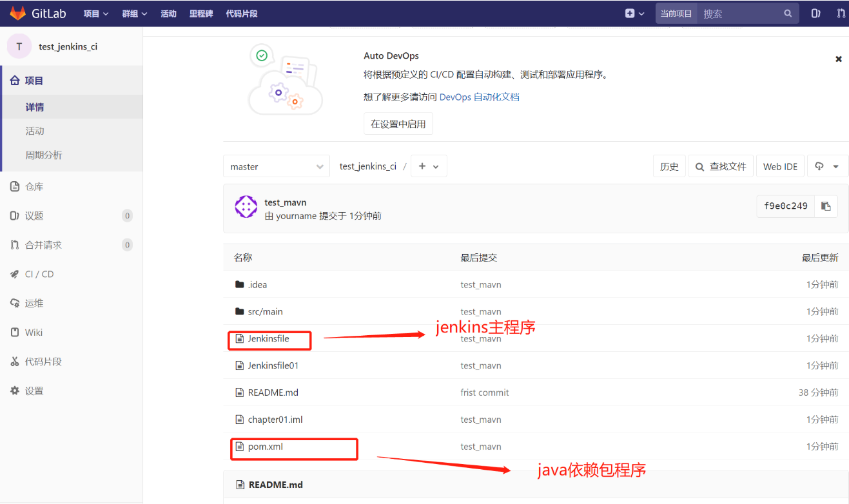Follow the DevOps 自动化文档 link
Screen dimensions: 849x504
[x=480, y=97]
